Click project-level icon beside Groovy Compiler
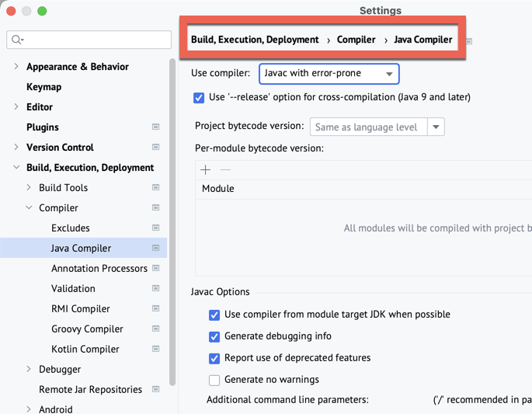Viewport: 532px width, 414px height. click(156, 329)
